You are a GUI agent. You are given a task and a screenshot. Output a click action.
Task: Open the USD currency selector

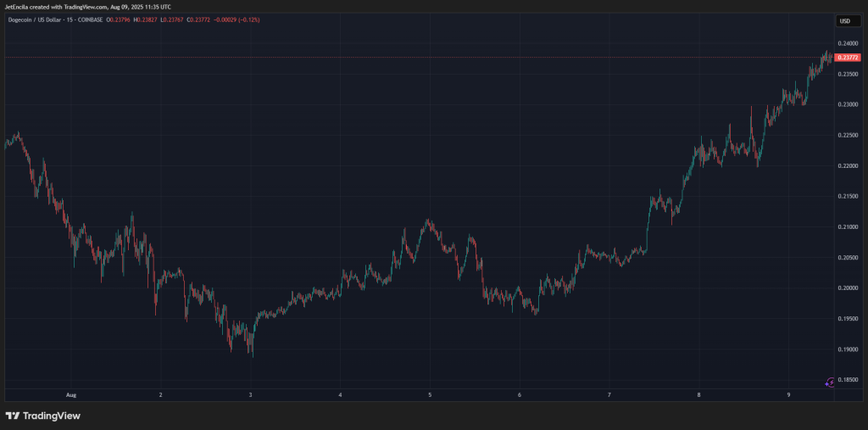pos(844,20)
